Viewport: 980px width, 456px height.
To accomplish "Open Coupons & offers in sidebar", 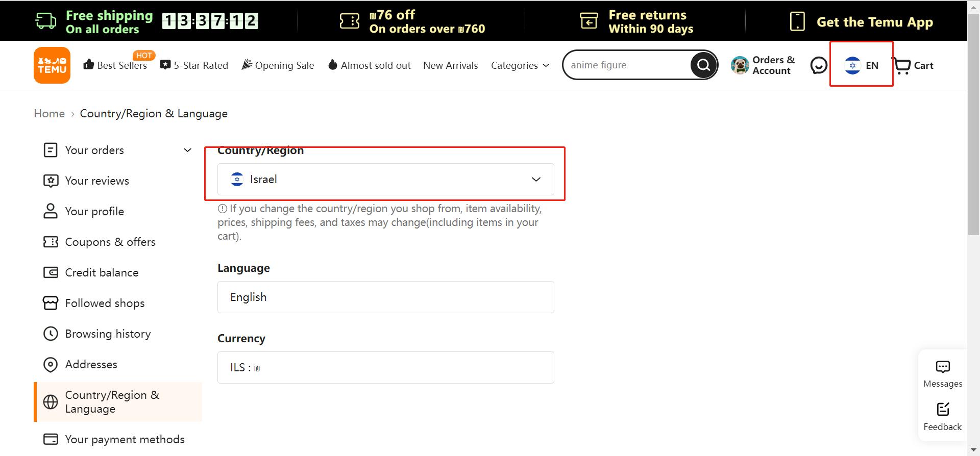I will click(x=110, y=242).
